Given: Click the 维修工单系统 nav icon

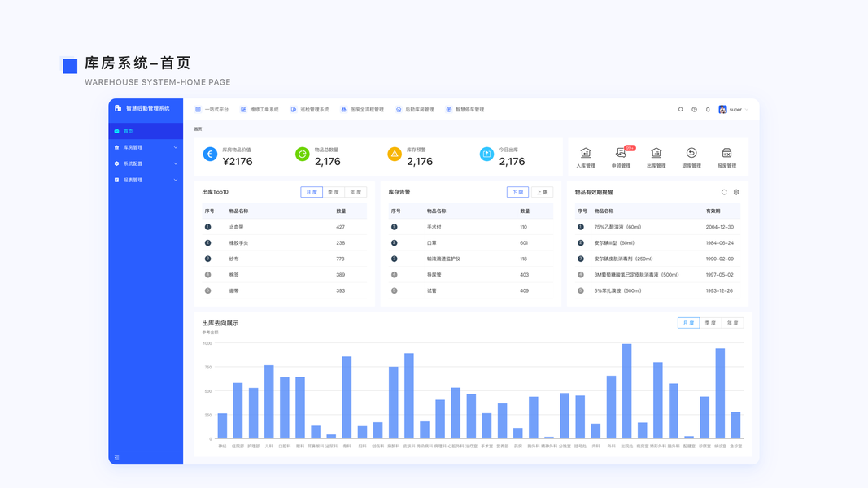Looking at the screenshot, I should coord(243,110).
